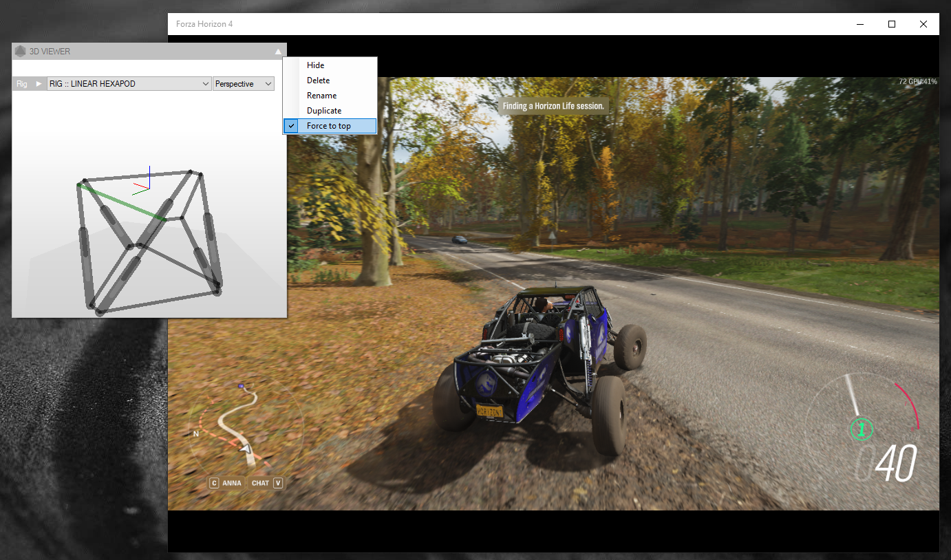Maximize the Forza Horizon 4 window

892,24
